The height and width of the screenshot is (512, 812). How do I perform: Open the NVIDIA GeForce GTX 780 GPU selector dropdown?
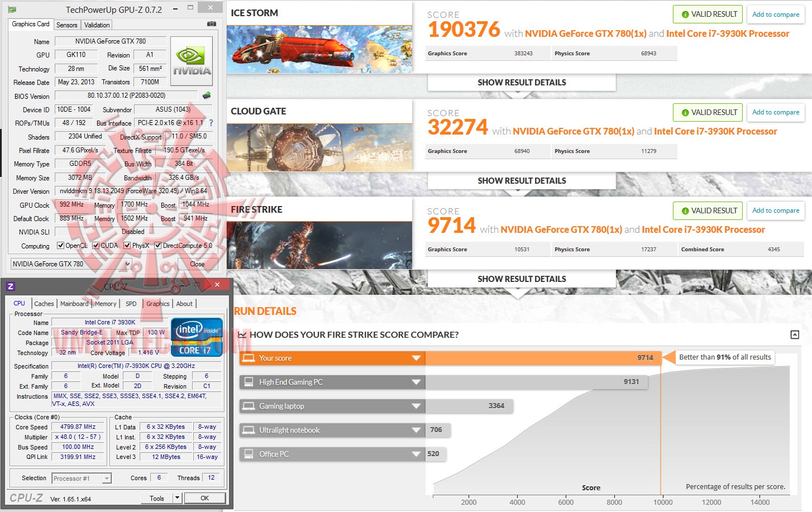71,264
